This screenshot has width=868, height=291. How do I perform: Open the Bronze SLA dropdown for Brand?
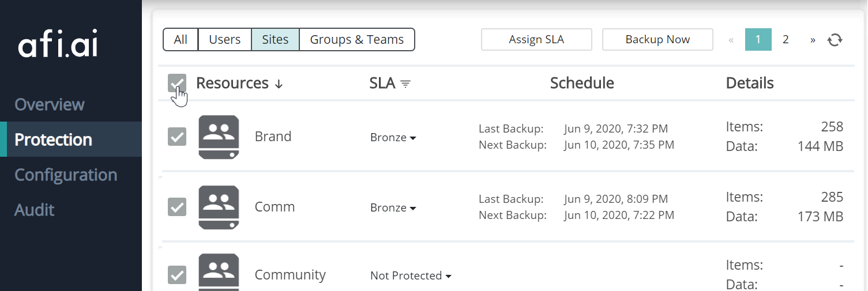coord(393,138)
